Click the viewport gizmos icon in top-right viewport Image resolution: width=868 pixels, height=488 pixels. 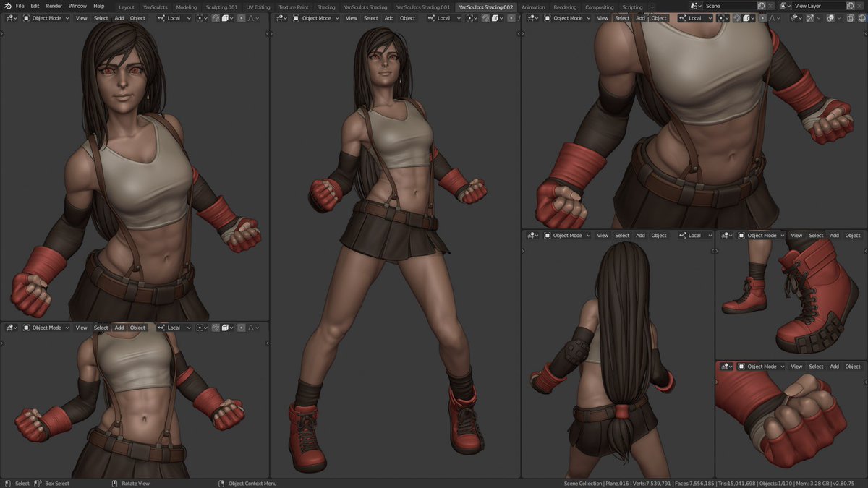(x=812, y=18)
